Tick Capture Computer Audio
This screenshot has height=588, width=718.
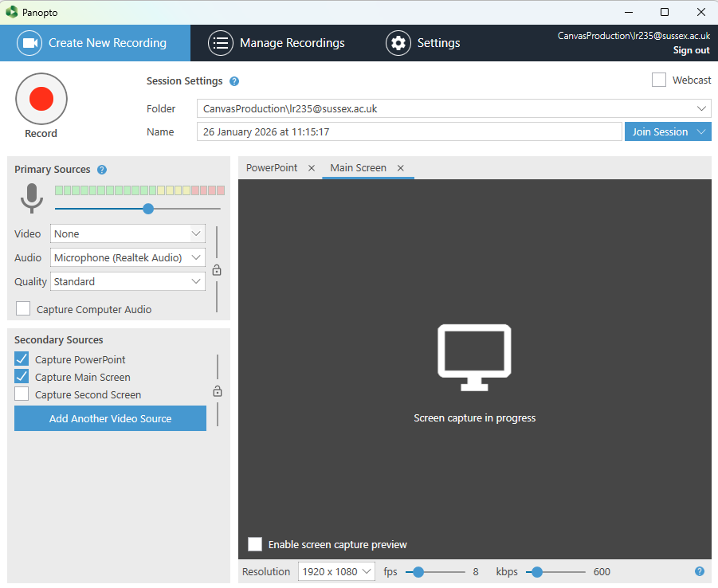coord(23,309)
